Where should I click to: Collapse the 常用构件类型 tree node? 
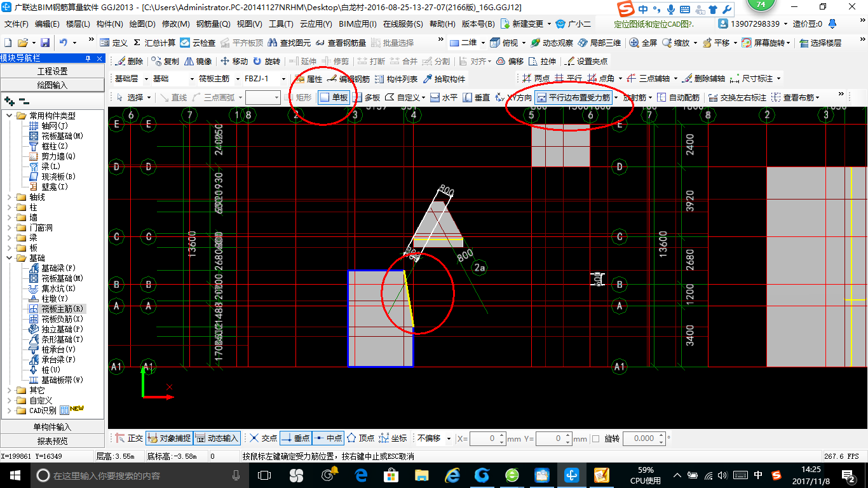point(9,116)
